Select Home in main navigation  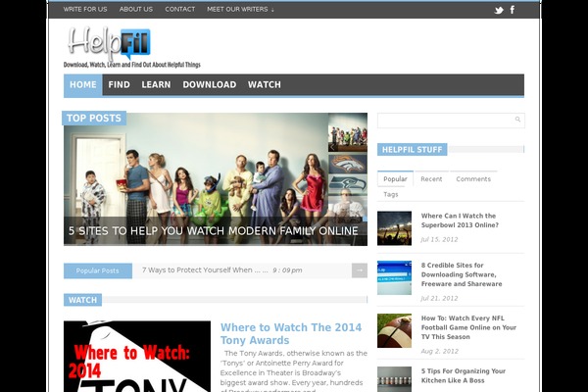tap(83, 85)
